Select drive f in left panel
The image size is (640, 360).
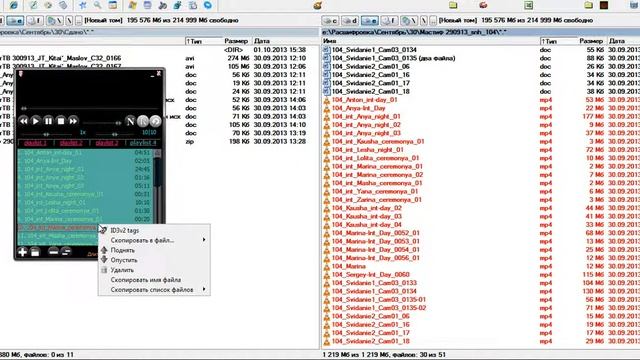coord(35,20)
